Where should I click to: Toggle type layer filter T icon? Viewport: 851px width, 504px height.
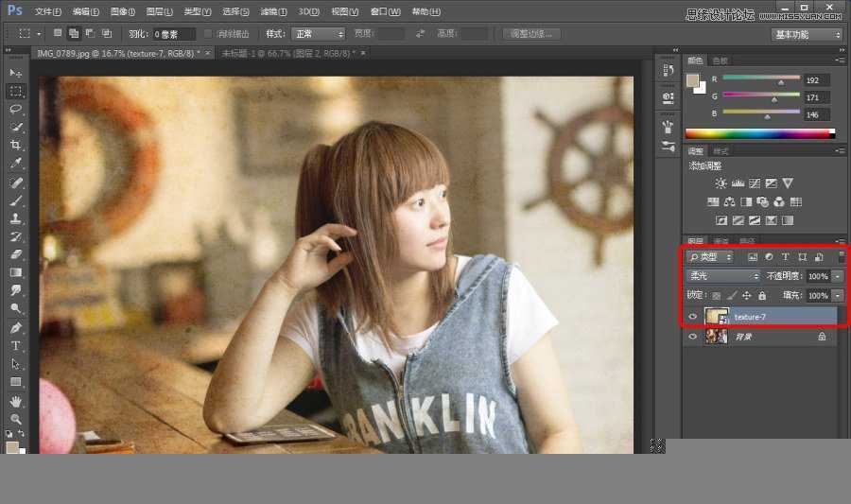click(786, 257)
